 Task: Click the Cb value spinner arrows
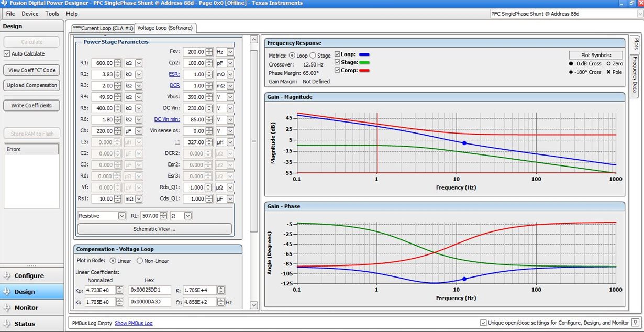pyautogui.click(x=118, y=131)
